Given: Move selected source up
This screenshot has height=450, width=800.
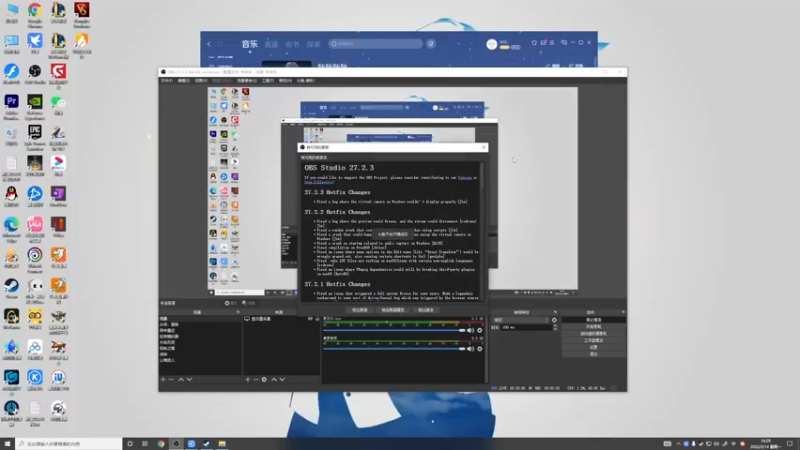Looking at the screenshot, I should click(274, 380).
